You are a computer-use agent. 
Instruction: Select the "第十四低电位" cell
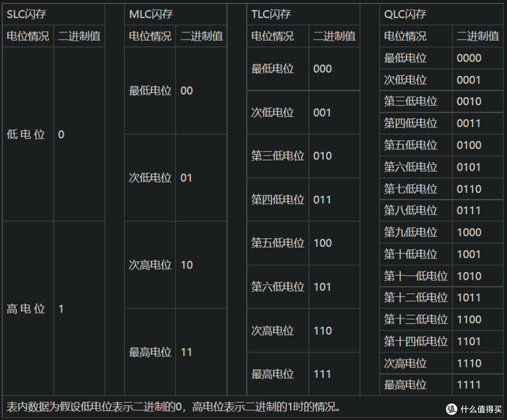[x=416, y=342]
